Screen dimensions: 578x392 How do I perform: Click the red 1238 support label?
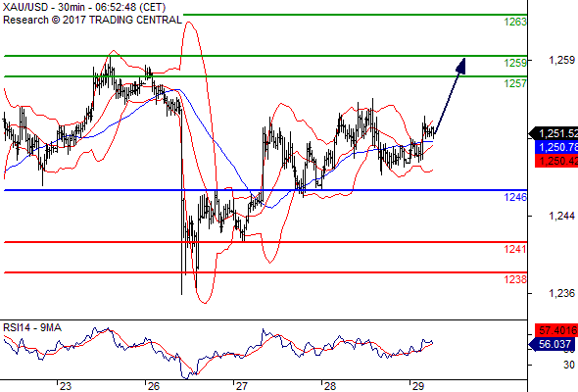(x=515, y=279)
